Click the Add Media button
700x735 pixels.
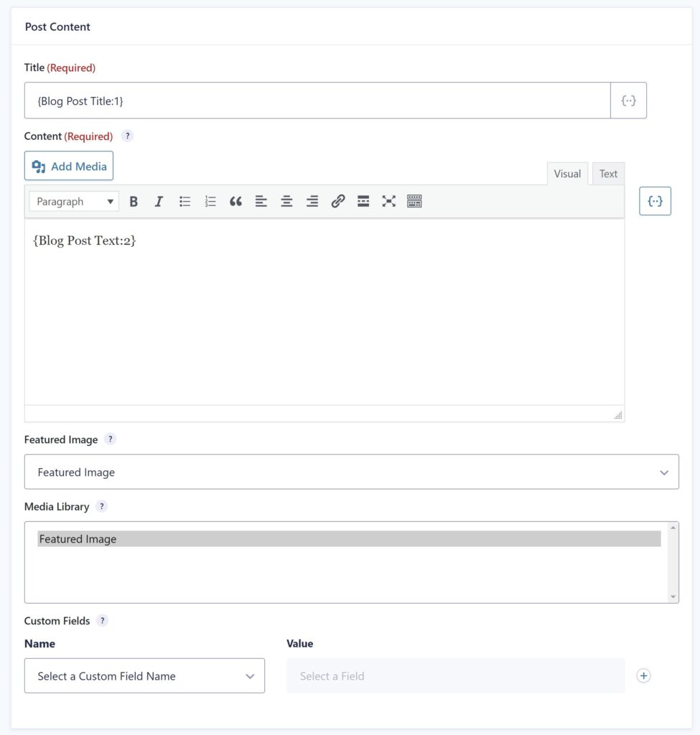coord(68,166)
